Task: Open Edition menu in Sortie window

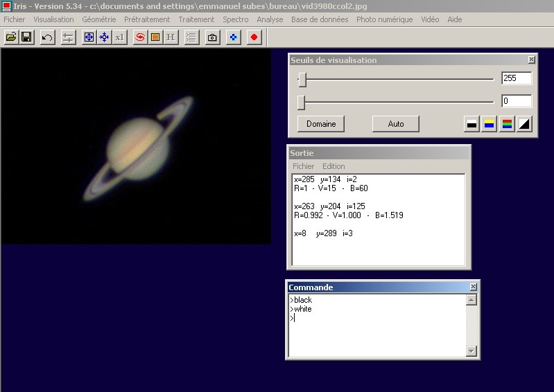Action: pyautogui.click(x=334, y=166)
